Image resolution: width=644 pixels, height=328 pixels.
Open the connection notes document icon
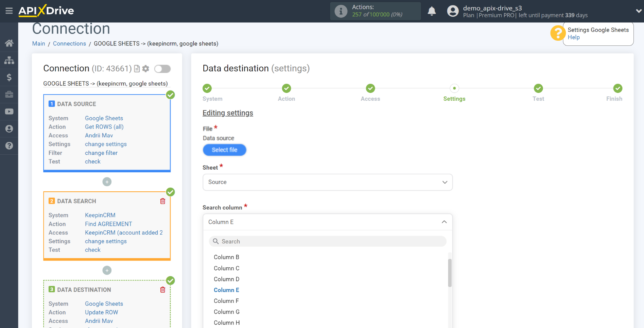pyautogui.click(x=137, y=69)
